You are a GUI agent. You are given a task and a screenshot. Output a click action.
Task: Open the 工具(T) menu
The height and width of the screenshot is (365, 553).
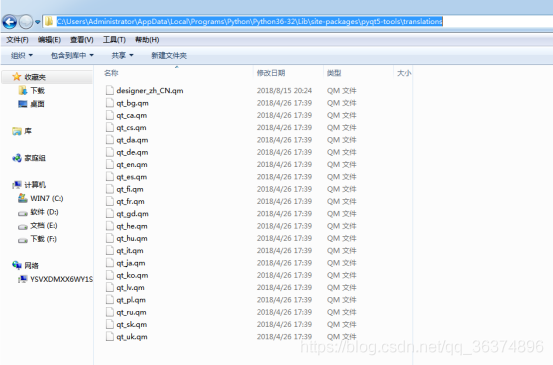coord(114,39)
